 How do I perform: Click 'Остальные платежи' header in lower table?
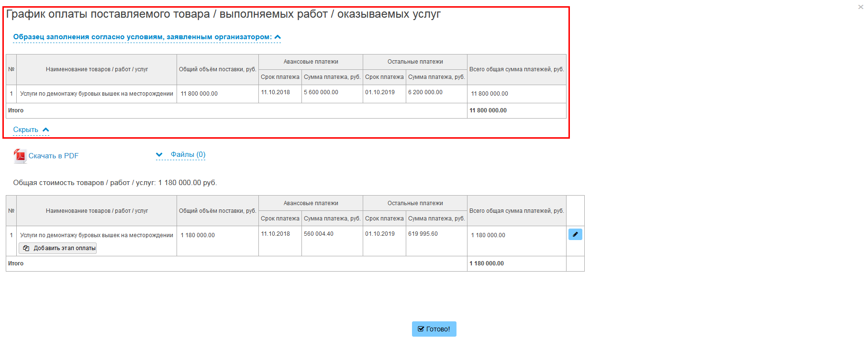click(415, 203)
